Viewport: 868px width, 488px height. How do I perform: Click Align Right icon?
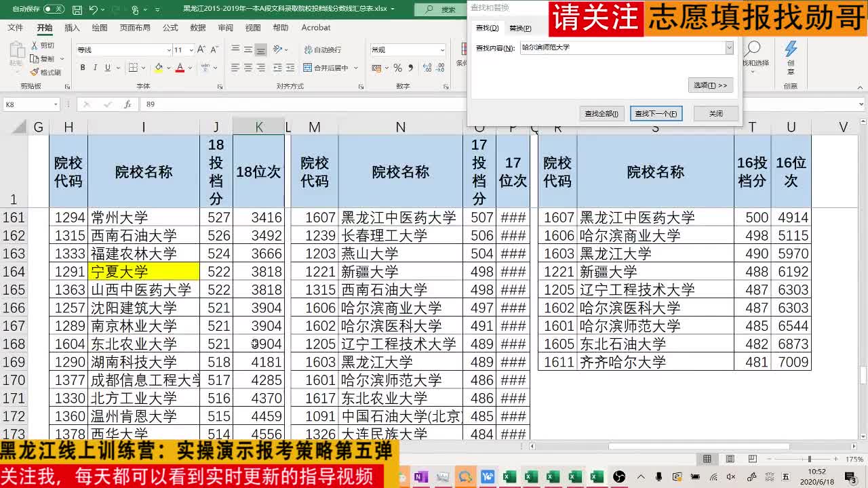coord(261,68)
